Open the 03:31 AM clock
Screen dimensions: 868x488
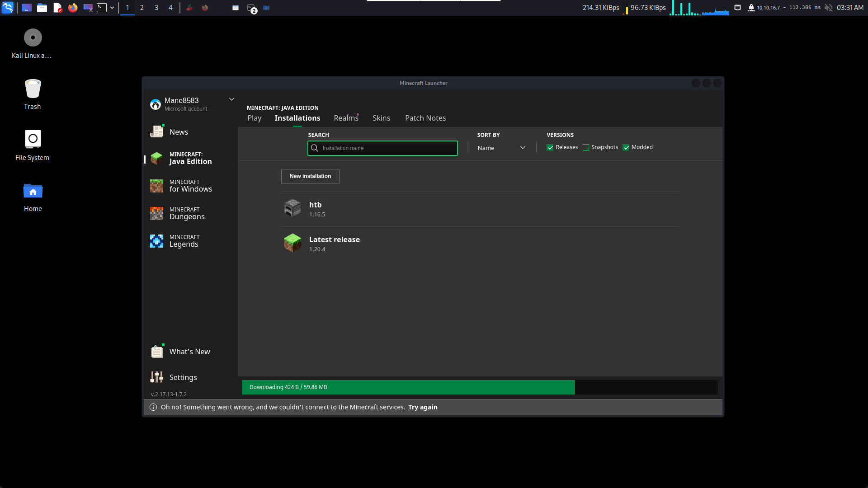point(850,8)
